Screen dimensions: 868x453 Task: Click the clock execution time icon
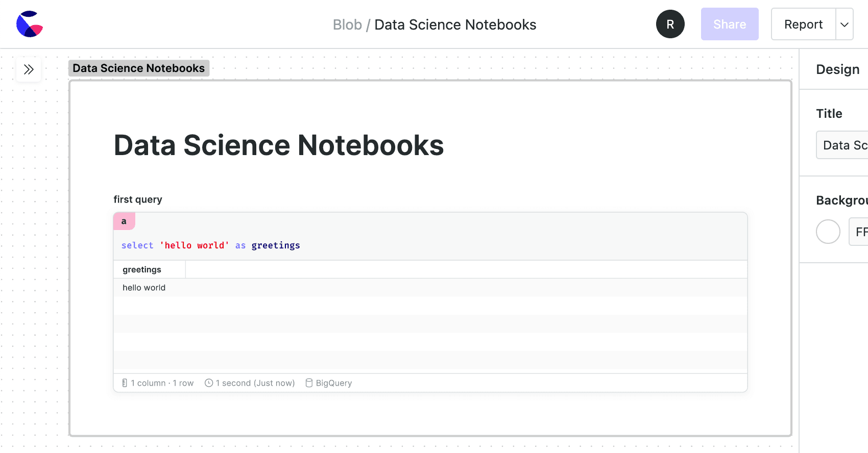pos(209,383)
